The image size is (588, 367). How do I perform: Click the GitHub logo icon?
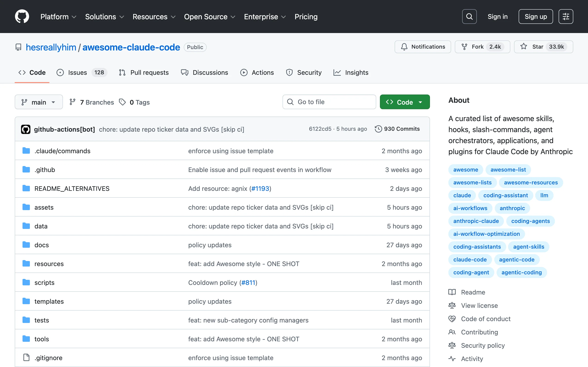coord(22,17)
